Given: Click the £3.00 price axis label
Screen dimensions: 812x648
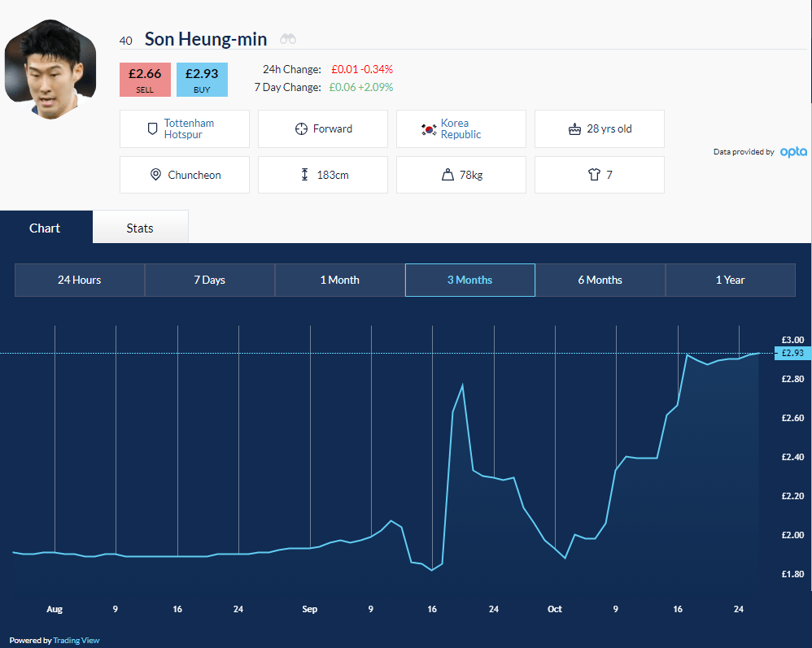Looking at the screenshot, I should point(792,340).
